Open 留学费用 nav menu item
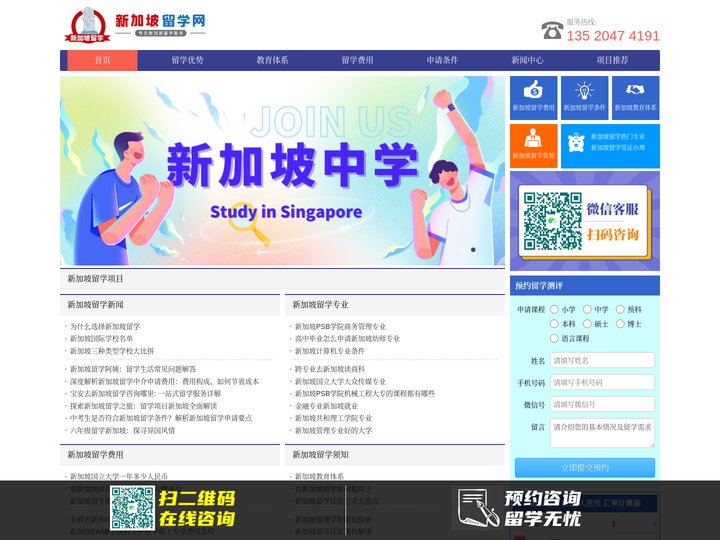 (357, 60)
